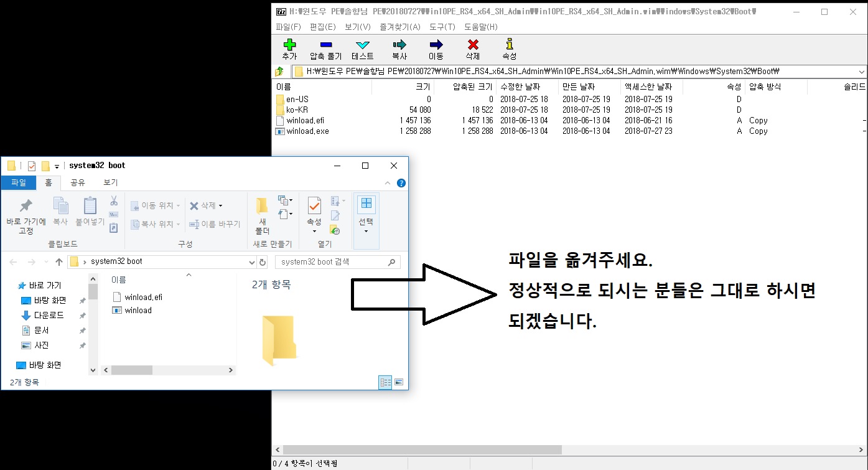Click the Extract (압축 풀기) toolbar icon
Screen dimensions: 868x470
326,45
